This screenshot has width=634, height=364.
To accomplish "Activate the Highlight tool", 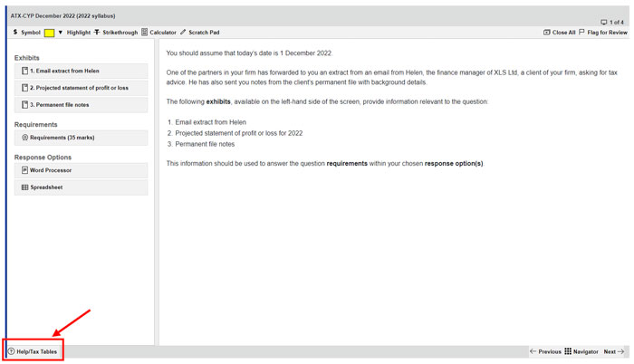I will pos(77,32).
